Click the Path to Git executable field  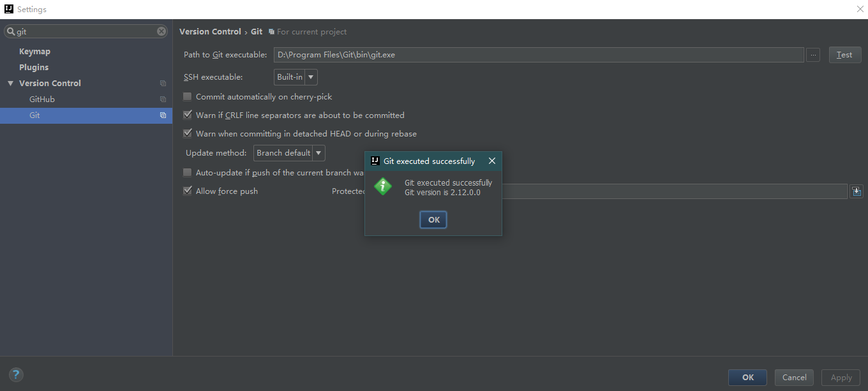pos(539,55)
